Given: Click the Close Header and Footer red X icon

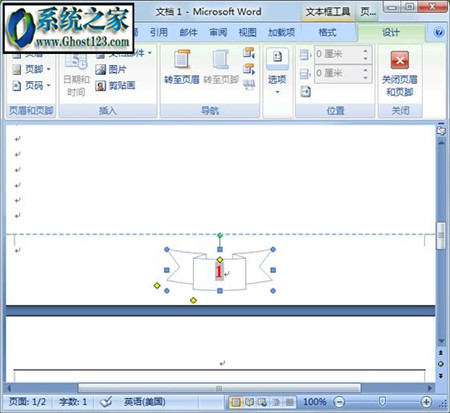Looking at the screenshot, I should coord(399,60).
